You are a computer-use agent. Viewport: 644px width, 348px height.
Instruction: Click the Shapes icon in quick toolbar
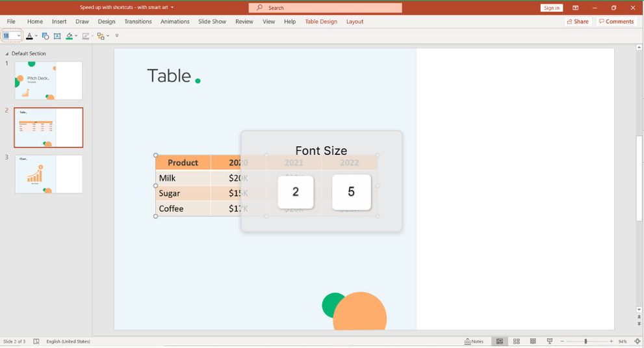pyautogui.click(x=45, y=36)
